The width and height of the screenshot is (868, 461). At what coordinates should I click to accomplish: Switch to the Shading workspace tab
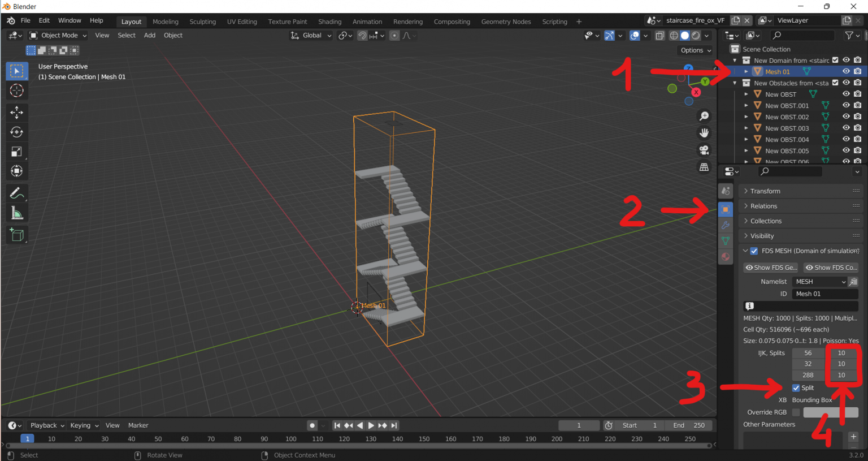point(329,21)
